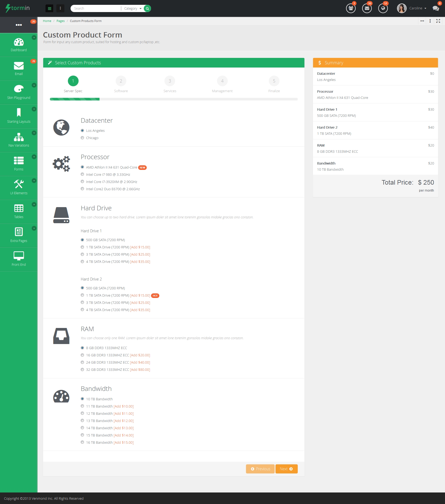Open Email in the sidebar

19,69
